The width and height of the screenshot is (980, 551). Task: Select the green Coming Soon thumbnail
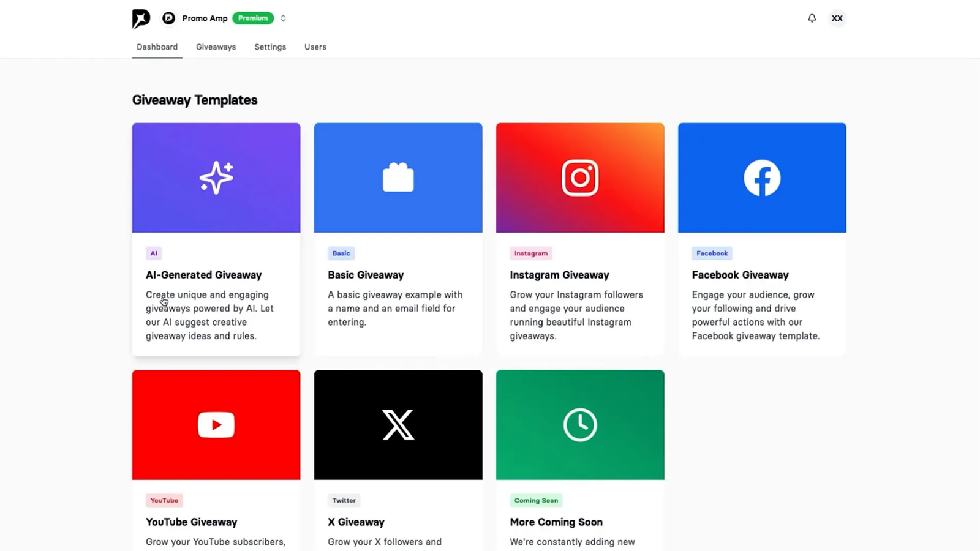(x=580, y=425)
